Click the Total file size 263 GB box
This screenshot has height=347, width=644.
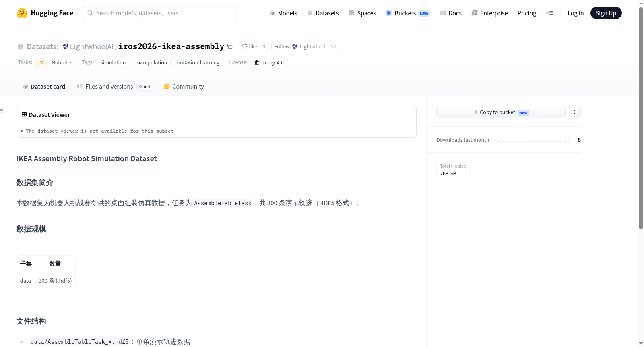[453, 170]
